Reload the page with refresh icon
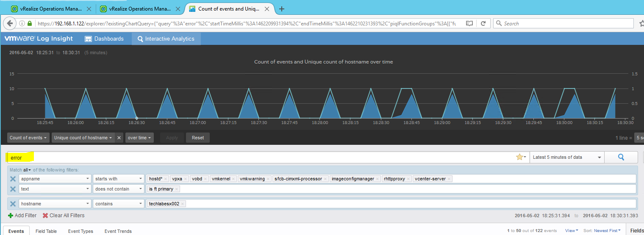Viewport: 644px width, 235px height. coord(483,24)
